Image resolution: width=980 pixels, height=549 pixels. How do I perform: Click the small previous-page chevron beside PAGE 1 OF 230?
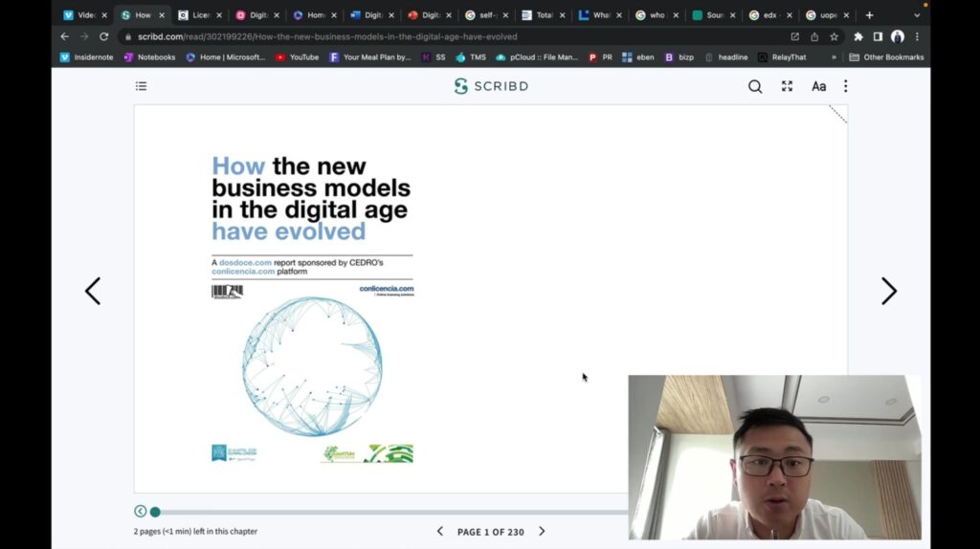tap(440, 532)
